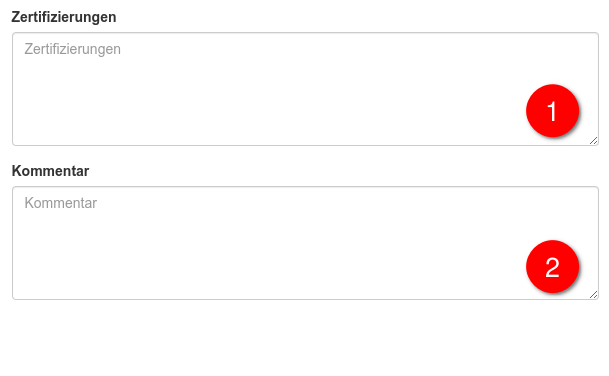Viewport: 609px width, 376px height.
Task: Click the red circle marker numbered 2
Action: (552, 266)
